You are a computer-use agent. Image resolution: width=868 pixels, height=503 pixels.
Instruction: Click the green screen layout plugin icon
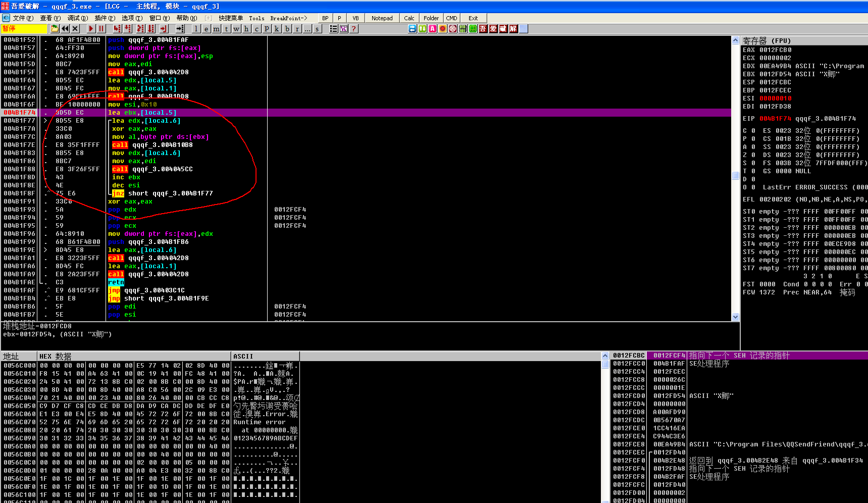click(x=473, y=29)
